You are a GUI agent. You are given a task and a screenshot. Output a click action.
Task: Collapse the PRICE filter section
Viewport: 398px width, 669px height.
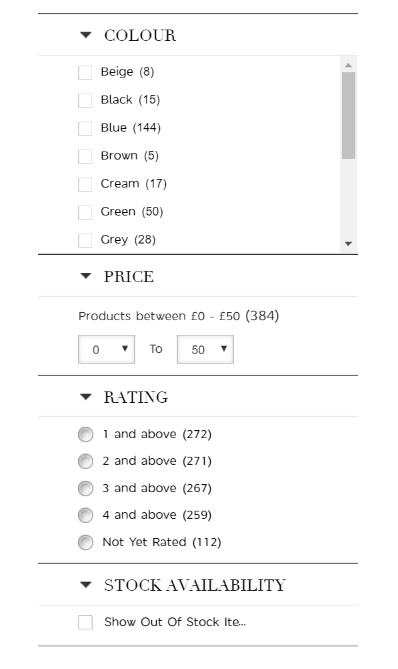pyautogui.click(x=86, y=276)
